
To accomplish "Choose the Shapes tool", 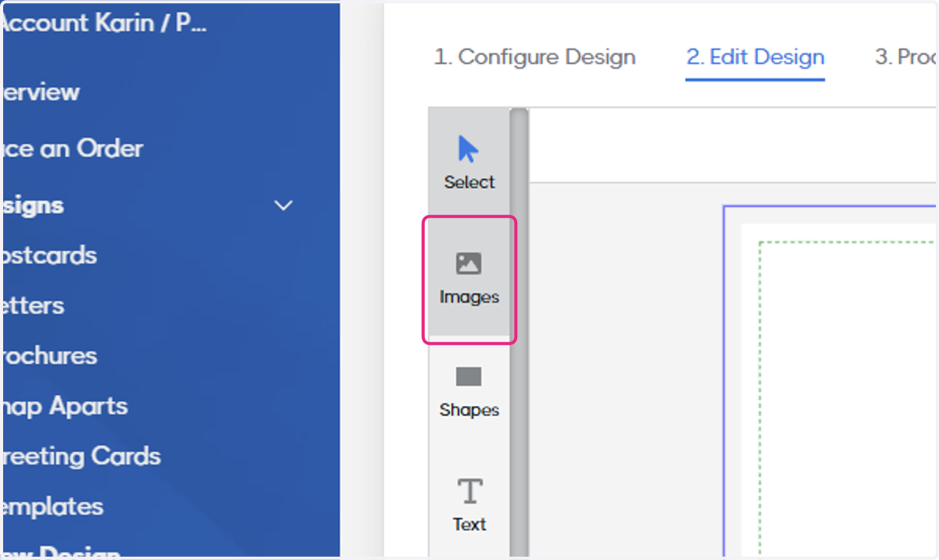I will point(469,393).
